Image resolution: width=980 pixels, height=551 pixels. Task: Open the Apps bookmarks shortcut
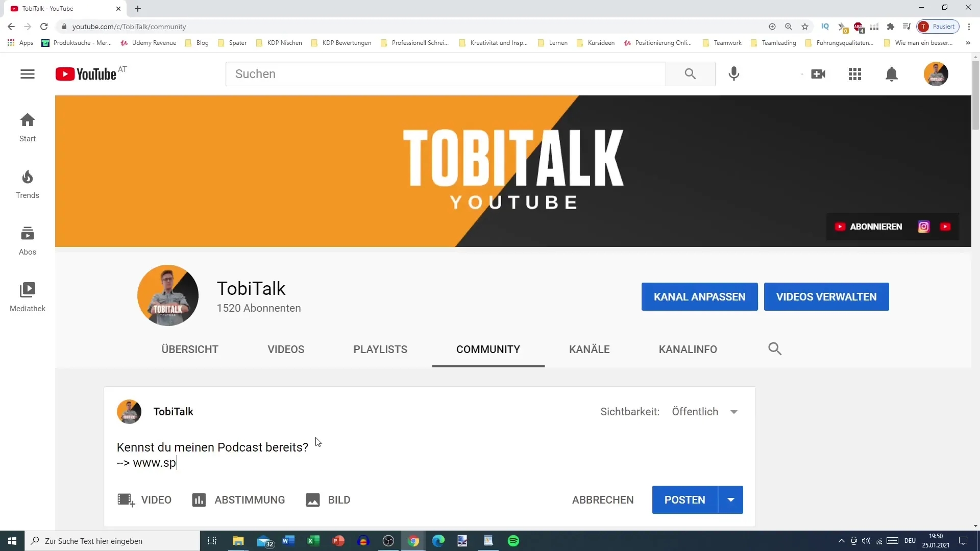(20, 43)
